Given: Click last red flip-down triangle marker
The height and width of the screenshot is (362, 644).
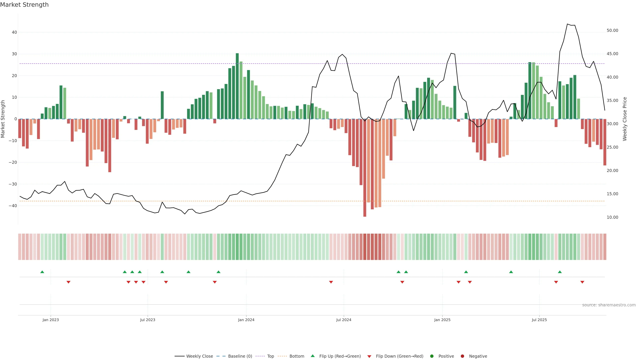Looking at the screenshot, I should click(582, 282).
